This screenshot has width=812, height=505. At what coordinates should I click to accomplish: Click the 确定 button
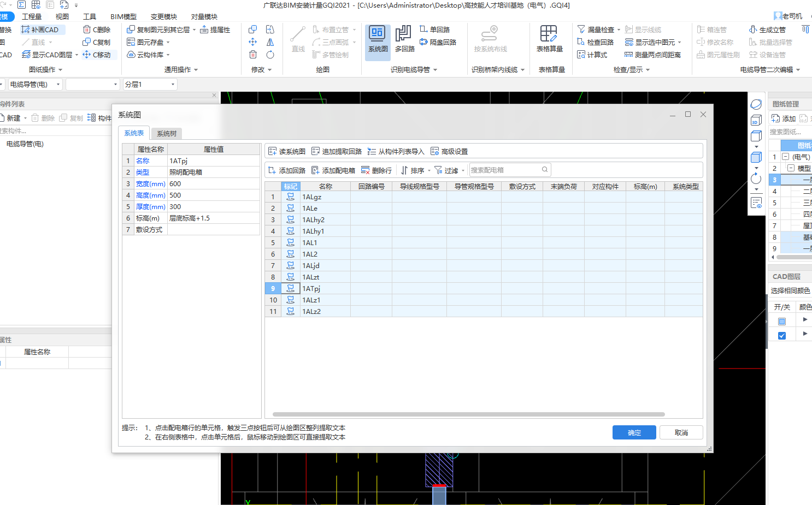click(x=634, y=432)
